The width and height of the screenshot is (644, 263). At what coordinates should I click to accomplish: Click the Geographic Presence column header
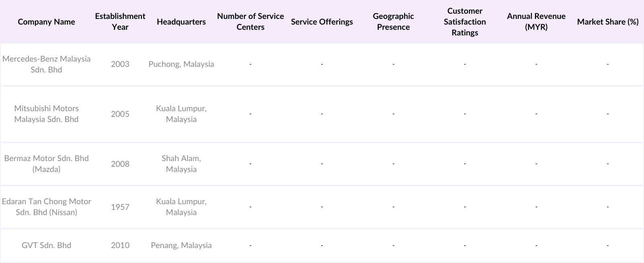(393, 22)
